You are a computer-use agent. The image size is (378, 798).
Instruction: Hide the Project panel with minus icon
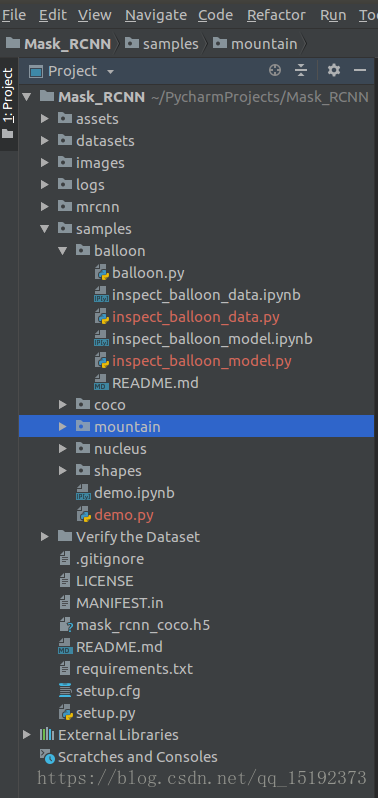coord(360,70)
